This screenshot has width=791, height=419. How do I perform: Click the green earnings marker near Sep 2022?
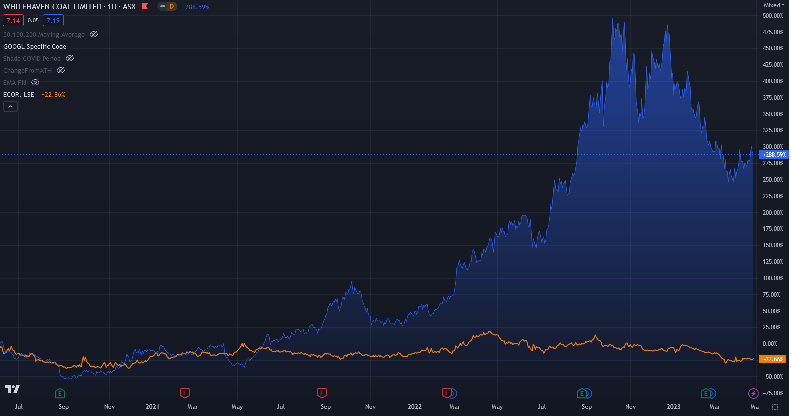(582, 393)
